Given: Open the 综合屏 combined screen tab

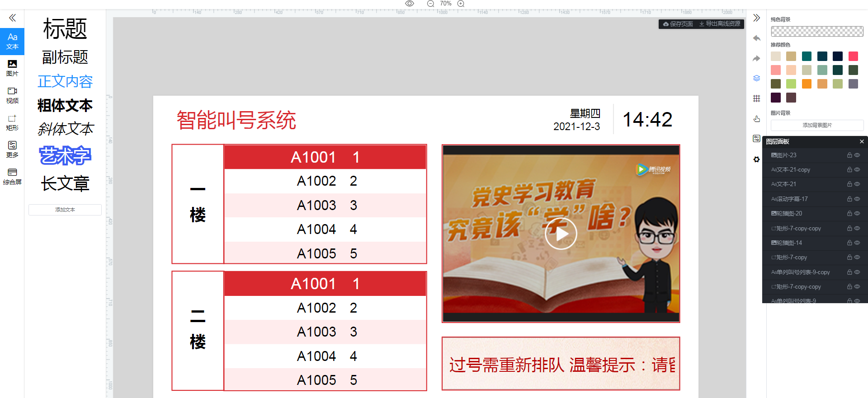Looking at the screenshot, I should pos(12,177).
